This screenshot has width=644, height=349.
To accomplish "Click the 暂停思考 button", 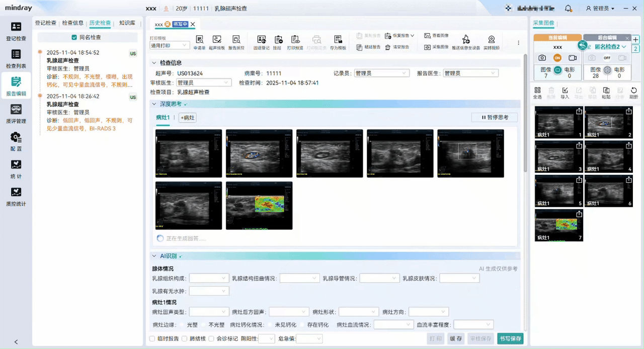I will click(x=495, y=117).
